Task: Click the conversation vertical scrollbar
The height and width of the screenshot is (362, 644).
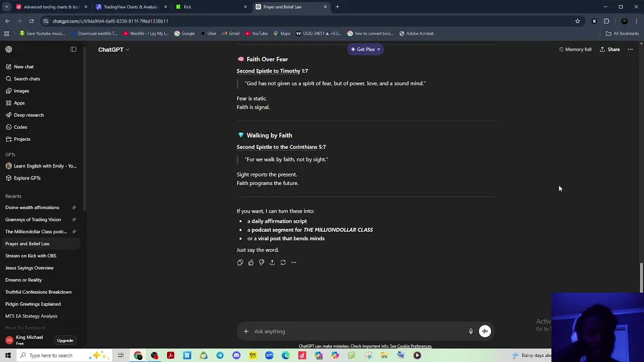Action: pyautogui.click(x=641, y=277)
